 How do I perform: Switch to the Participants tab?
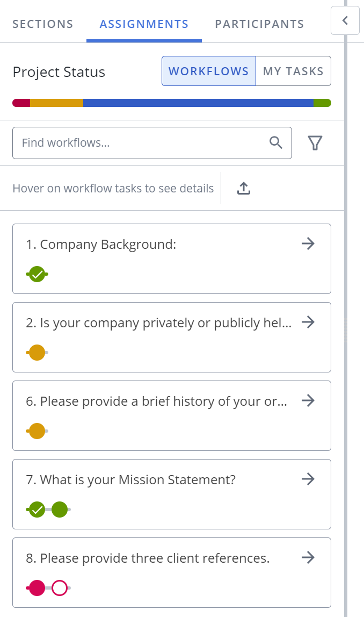click(259, 24)
